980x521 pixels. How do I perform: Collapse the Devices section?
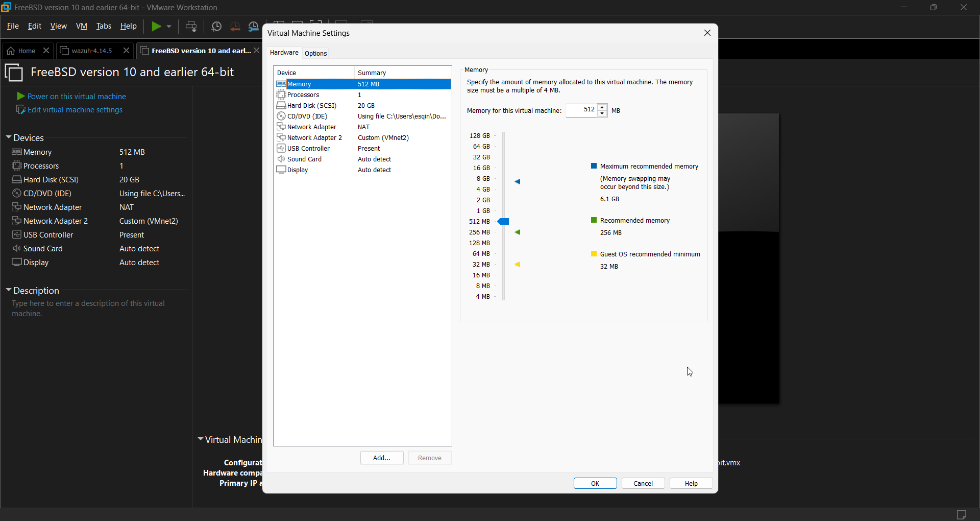pyautogui.click(x=9, y=137)
